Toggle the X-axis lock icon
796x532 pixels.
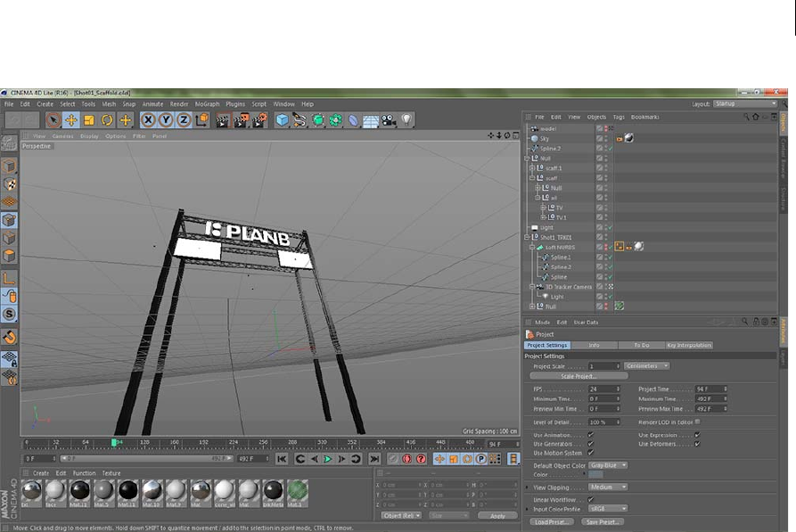pos(147,119)
